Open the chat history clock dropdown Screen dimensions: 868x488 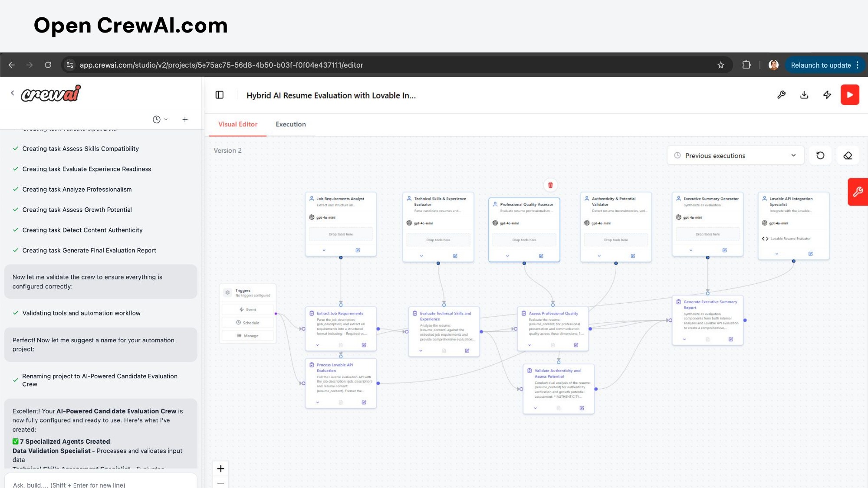(160, 119)
